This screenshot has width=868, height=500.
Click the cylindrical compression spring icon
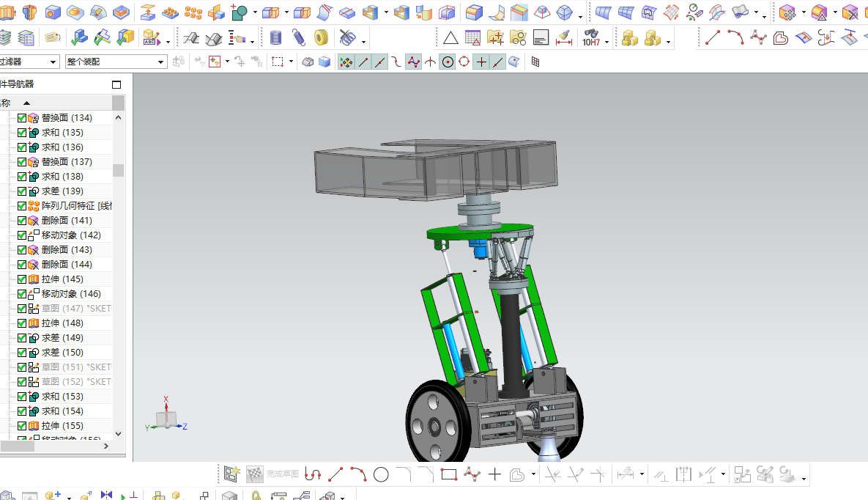point(275,37)
